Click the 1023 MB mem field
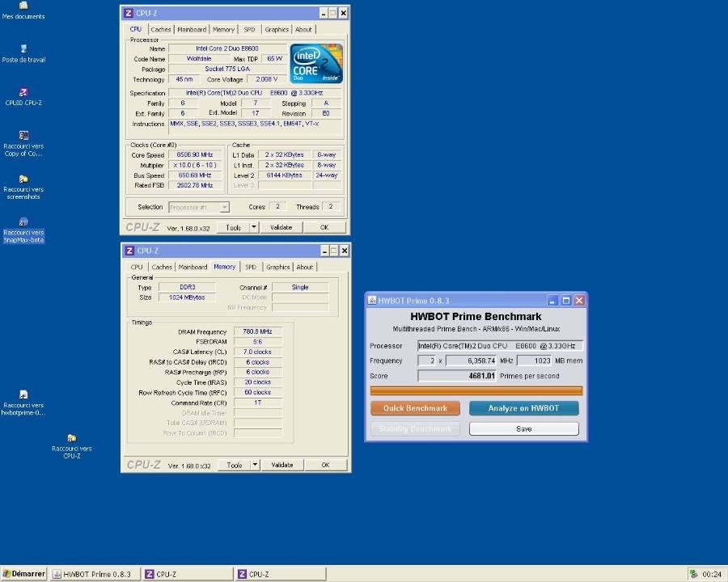The image size is (728, 582). tap(535, 361)
